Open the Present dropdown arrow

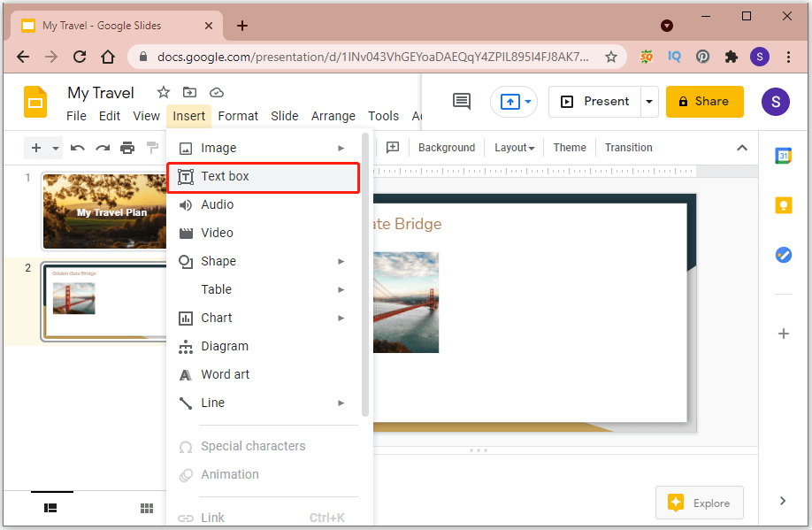click(649, 101)
